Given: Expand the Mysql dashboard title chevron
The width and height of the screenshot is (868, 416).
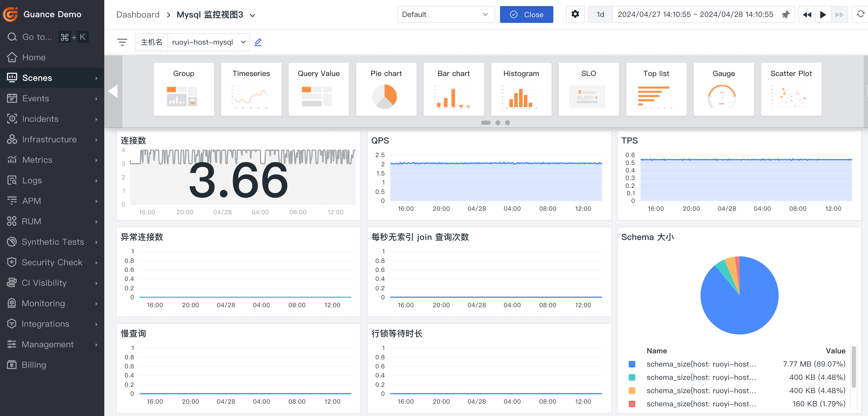Looking at the screenshot, I should coord(252,15).
